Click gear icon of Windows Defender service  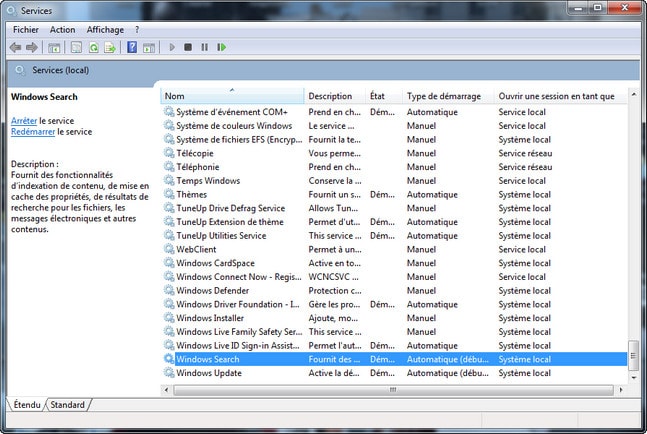coord(169,290)
